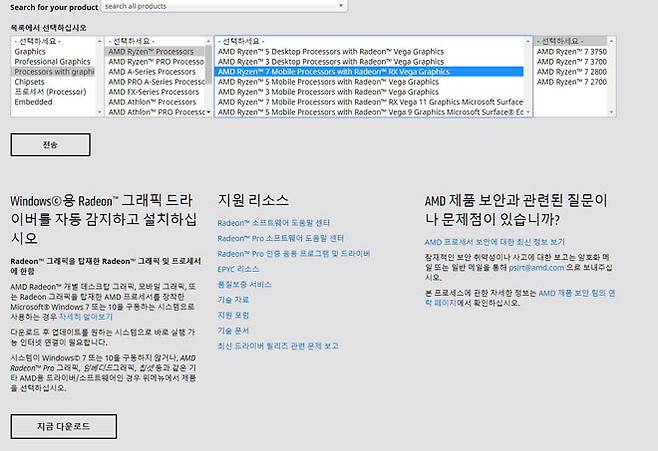
Task: Open the EPYC 리소스 link
Action: [238, 269]
